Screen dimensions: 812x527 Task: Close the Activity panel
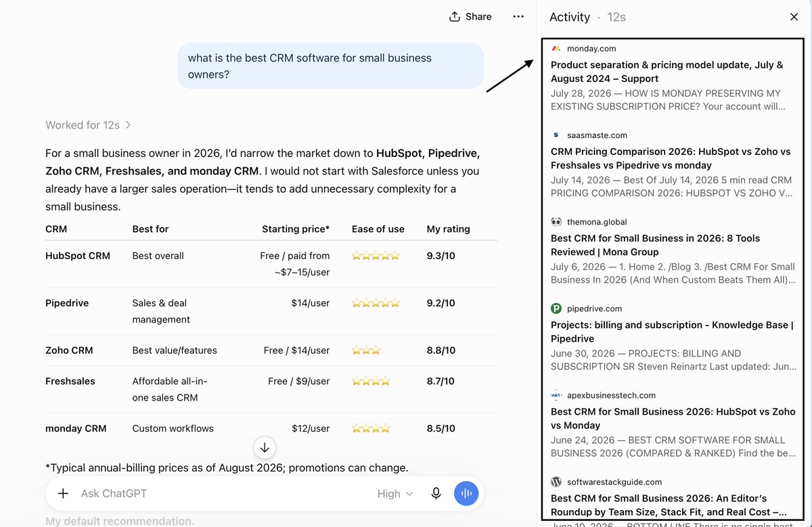tap(794, 17)
